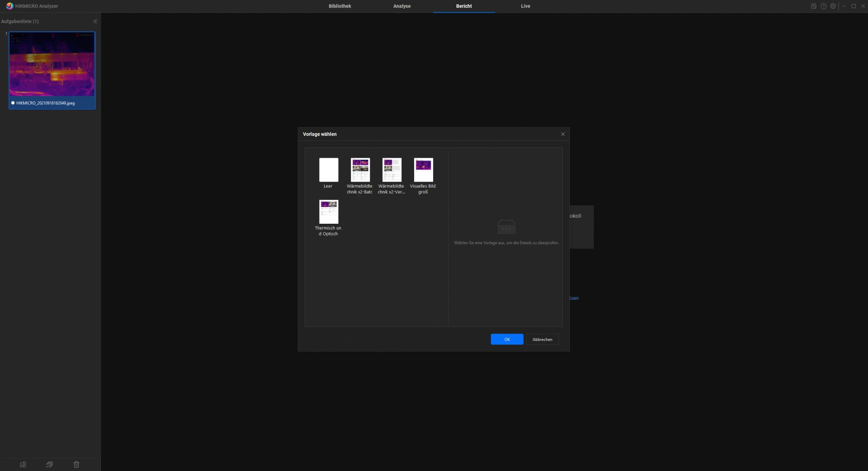
Task: Pick the Visuelles Bild groß template
Action: (x=423, y=170)
